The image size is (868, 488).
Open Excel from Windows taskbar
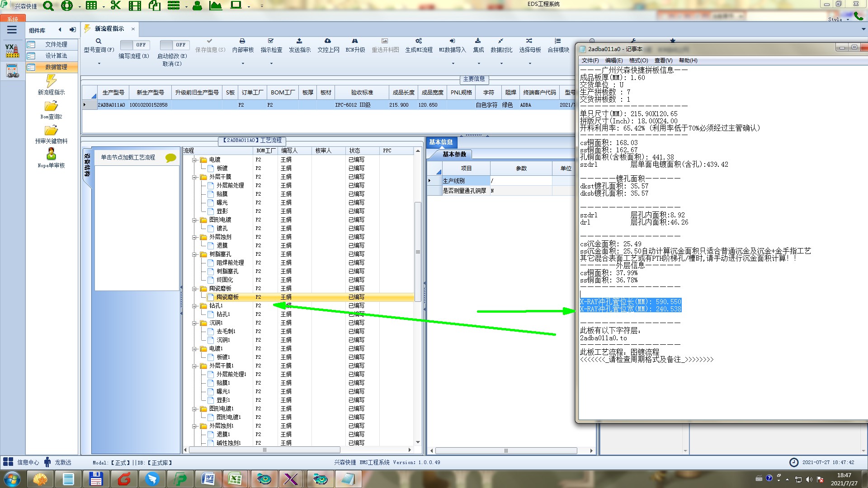236,479
